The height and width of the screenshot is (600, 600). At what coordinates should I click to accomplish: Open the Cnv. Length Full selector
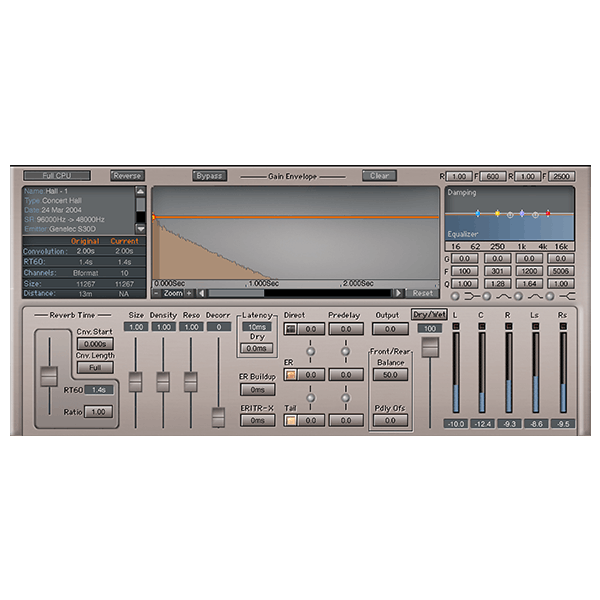coord(94,367)
